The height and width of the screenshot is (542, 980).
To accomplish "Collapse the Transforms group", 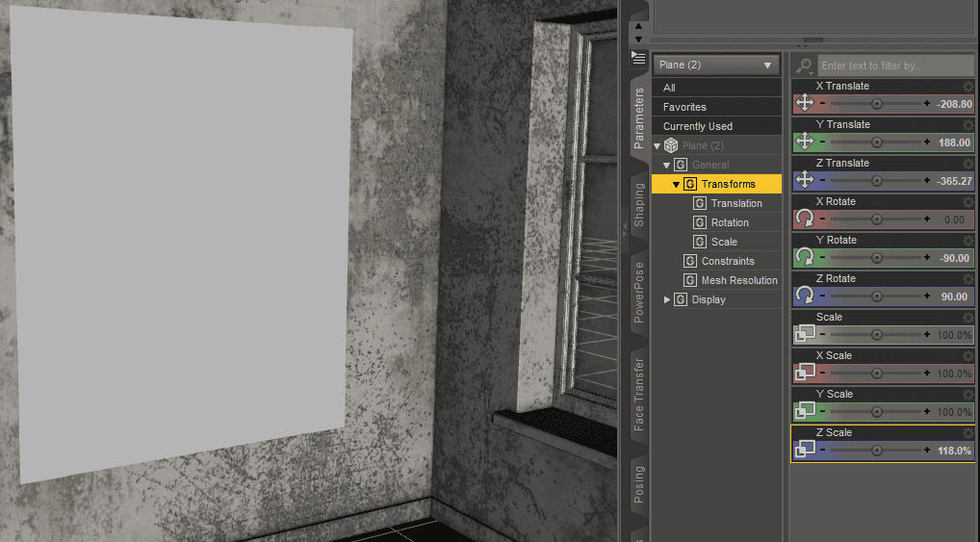I will pyautogui.click(x=676, y=185).
